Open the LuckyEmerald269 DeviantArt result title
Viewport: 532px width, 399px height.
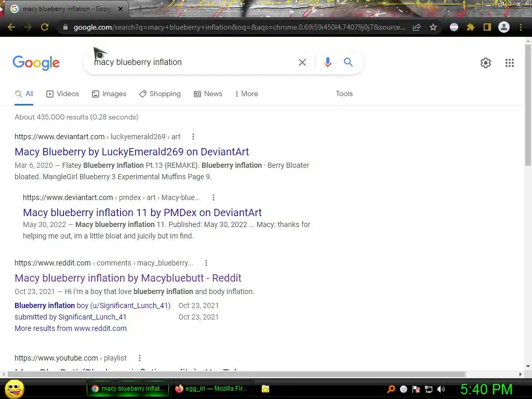tap(131, 152)
